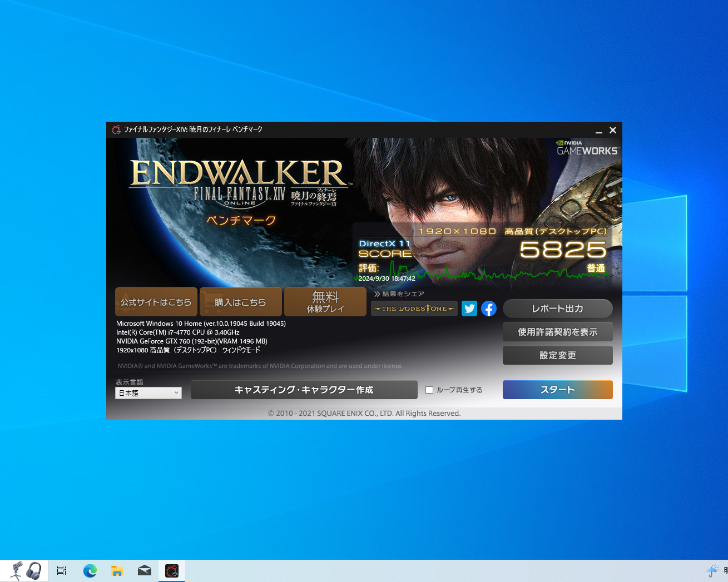The height and width of the screenshot is (582, 728).
Task: Share the result on Facebook
Action: (x=489, y=309)
